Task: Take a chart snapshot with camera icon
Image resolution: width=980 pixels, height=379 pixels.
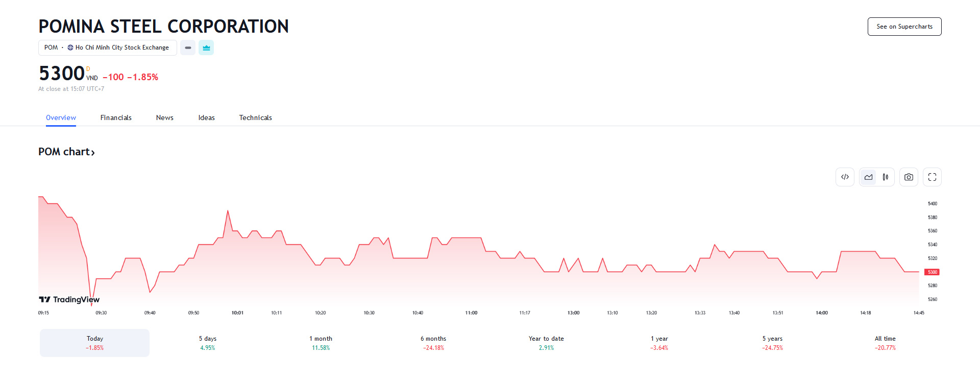Action: click(x=909, y=177)
